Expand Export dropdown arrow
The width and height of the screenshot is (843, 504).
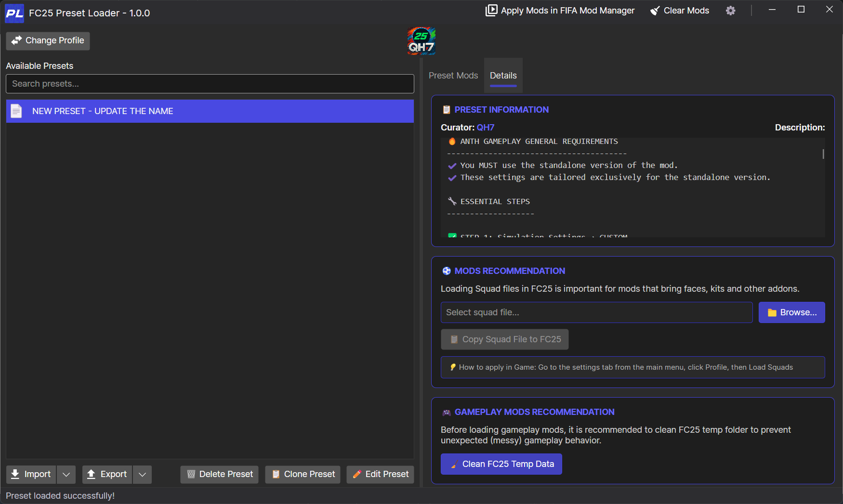[142, 474]
